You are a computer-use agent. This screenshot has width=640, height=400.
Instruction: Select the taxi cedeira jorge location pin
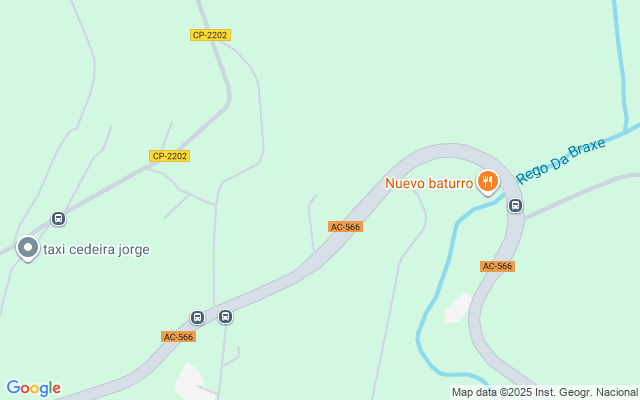28,248
